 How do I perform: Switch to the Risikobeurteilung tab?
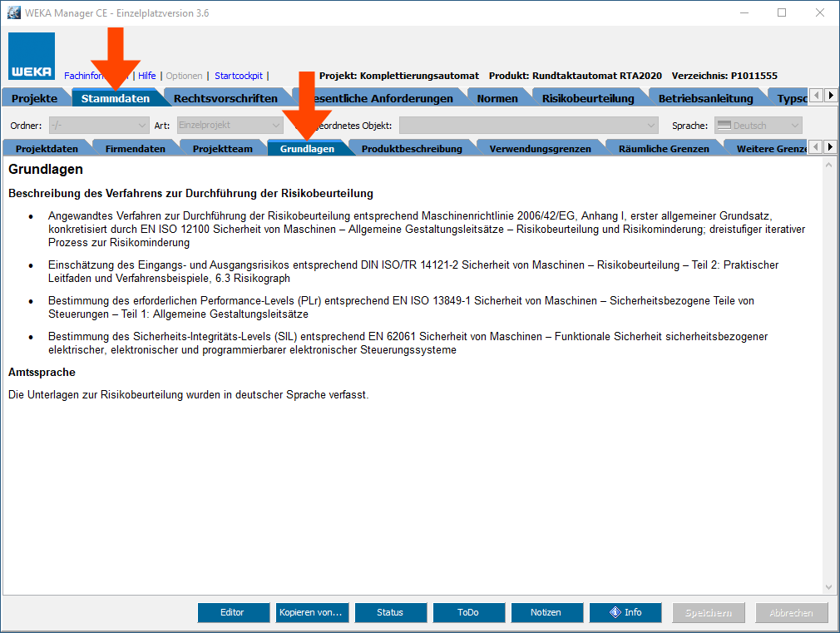[587, 98]
